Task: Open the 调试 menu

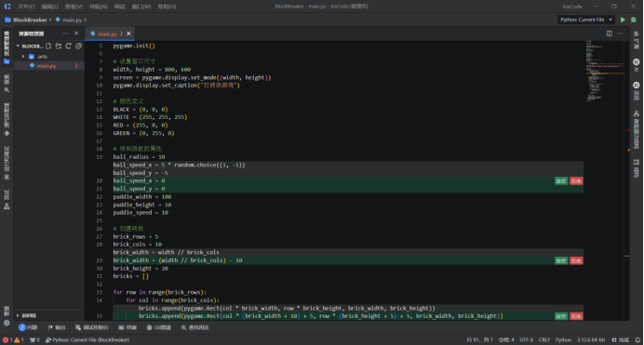Action: tap(119, 7)
